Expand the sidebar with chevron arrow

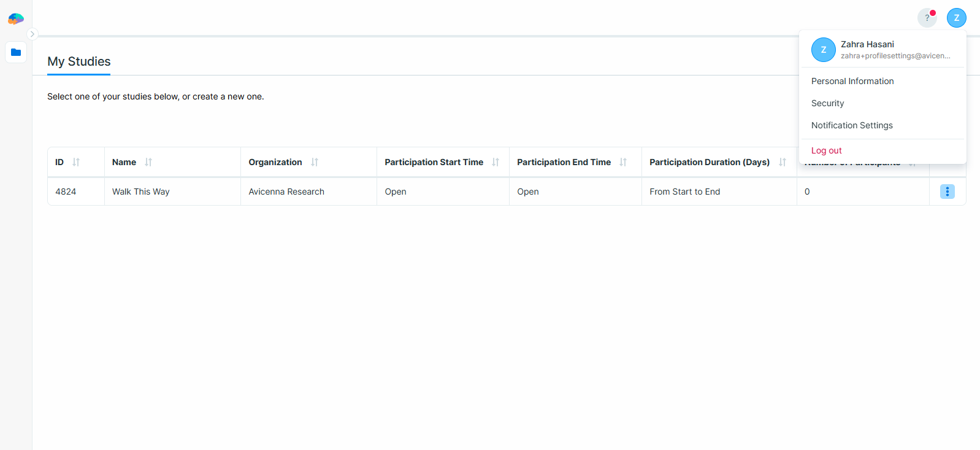[x=33, y=34]
